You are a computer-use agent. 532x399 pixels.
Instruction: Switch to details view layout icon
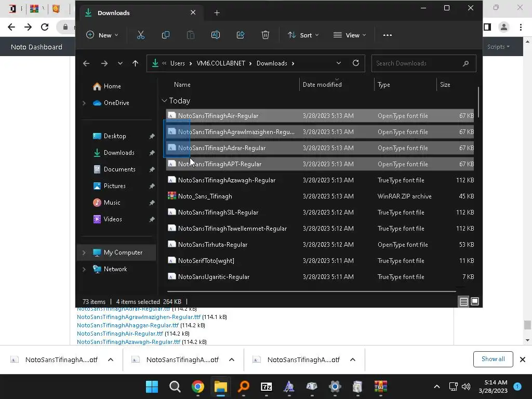click(463, 301)
